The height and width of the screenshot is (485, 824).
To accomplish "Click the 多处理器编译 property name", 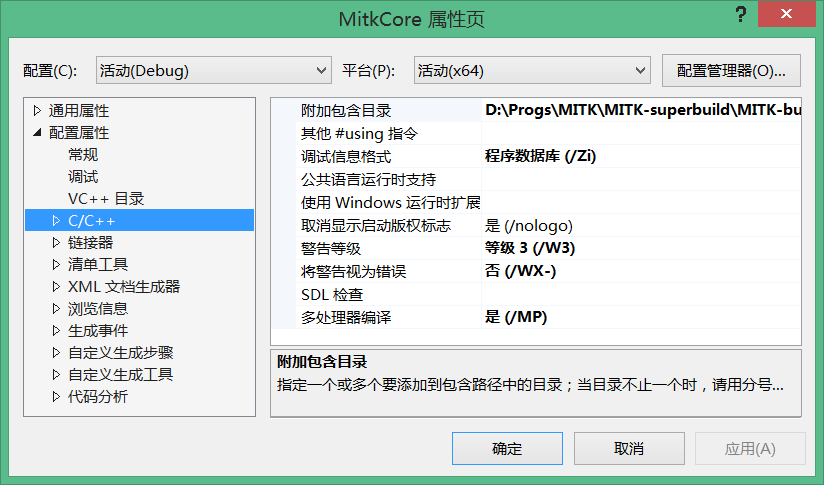I will point(346,317).
